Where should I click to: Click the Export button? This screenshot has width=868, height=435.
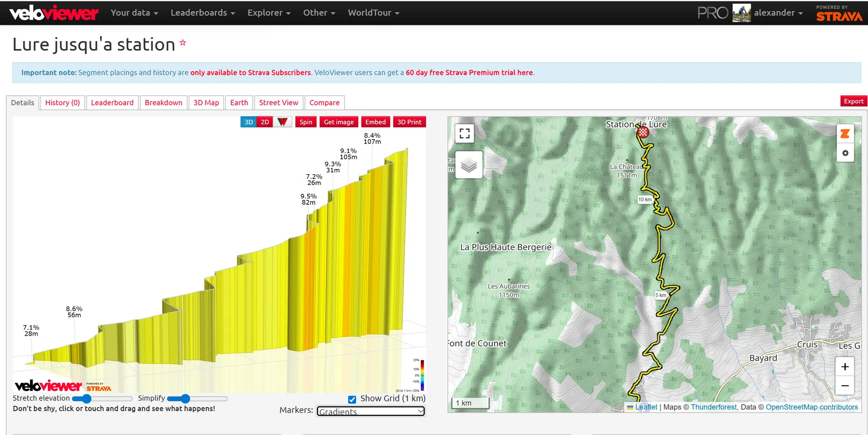pyautogui.click(x=853, y=101)
